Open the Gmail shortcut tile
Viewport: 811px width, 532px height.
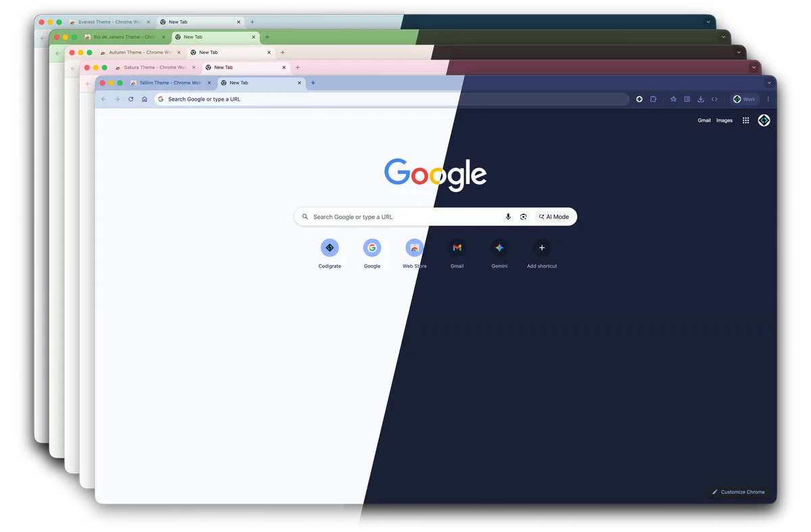point(457,248)
